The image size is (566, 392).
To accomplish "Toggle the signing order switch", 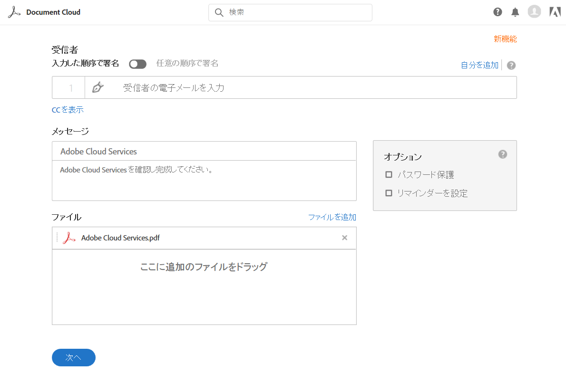I will [137, 64].
